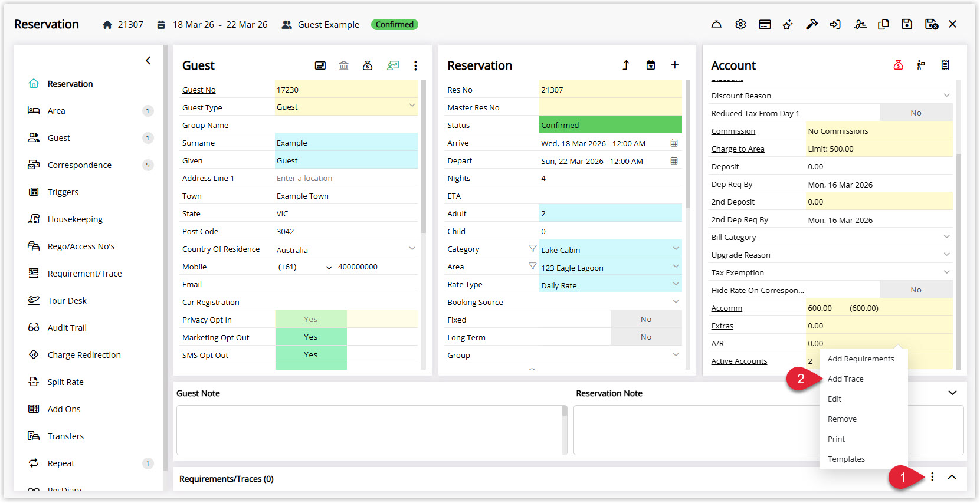Open Audit Trail in sidebar
This screenshot has height=503, width=980.
[x=67, y=328]
